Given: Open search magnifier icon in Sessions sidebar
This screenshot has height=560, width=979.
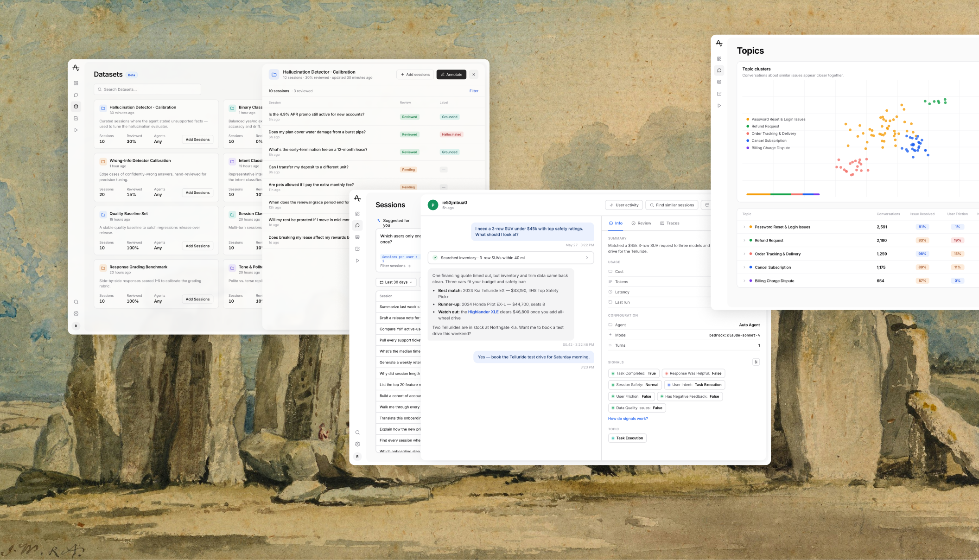Looking at the screenshot, I should (357, 433).
